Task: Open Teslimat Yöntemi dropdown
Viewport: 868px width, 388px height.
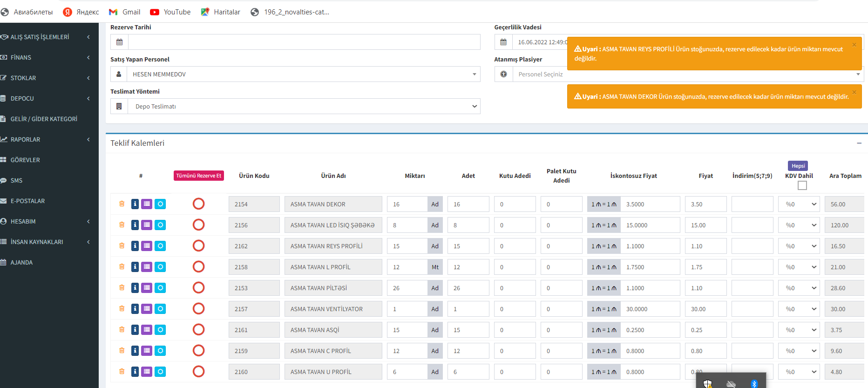Action: coord(304,106)
